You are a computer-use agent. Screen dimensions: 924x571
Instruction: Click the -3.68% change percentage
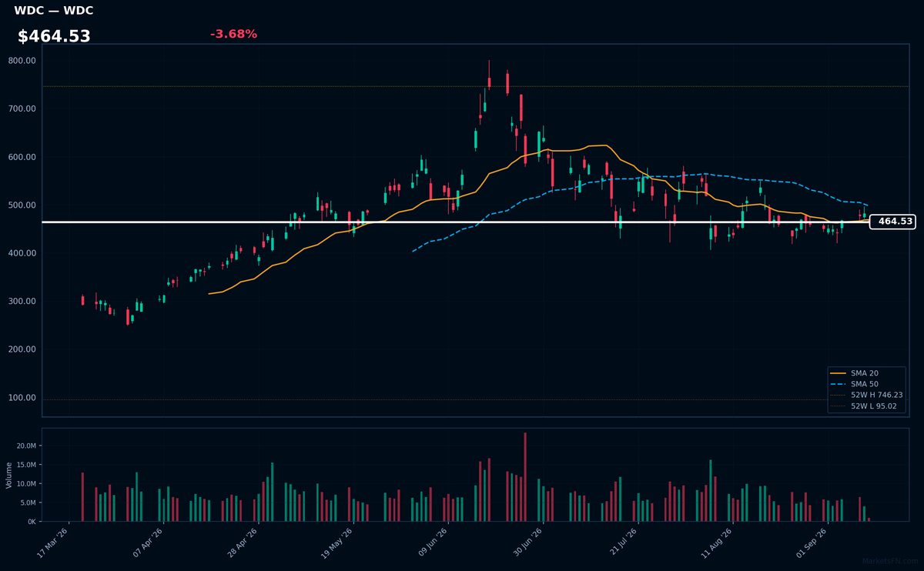tap(233, 34)
